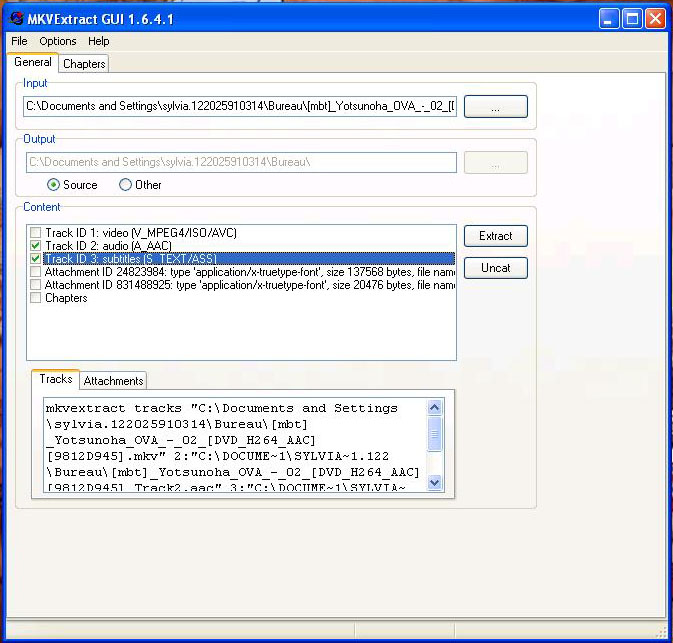
Task: Select the Source output radio button
Action: (54, 185)
